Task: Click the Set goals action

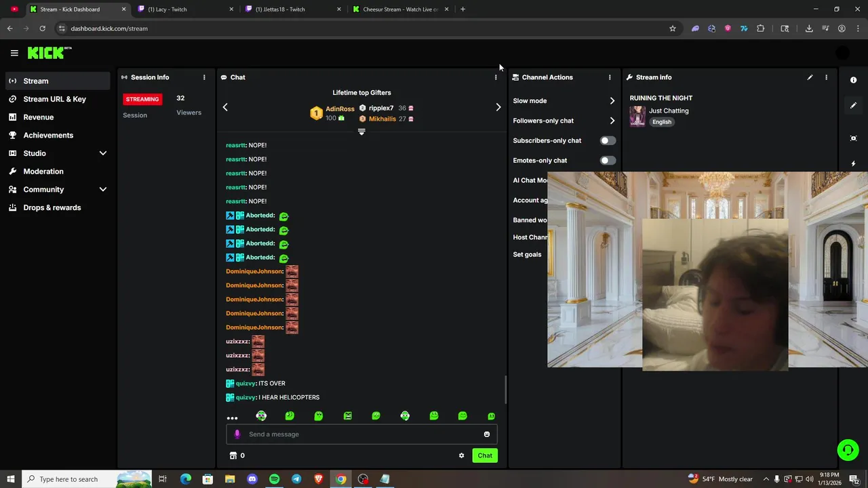Action: 527,255
